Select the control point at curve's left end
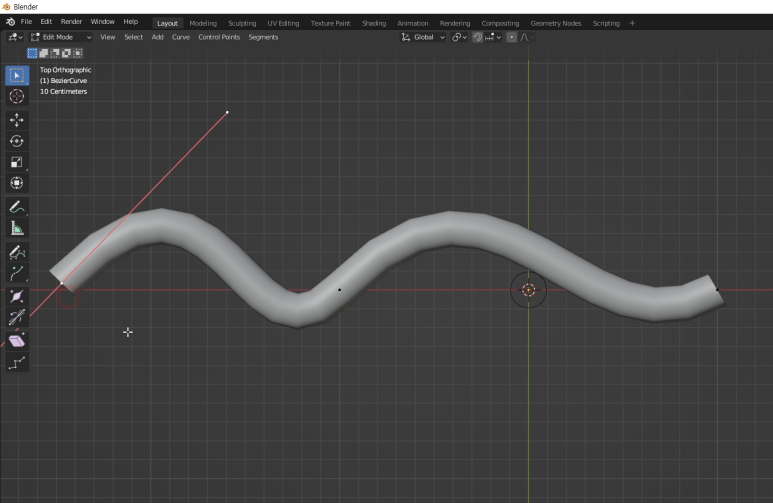Screen dimensions: 773x503 [x=62, y=283]
